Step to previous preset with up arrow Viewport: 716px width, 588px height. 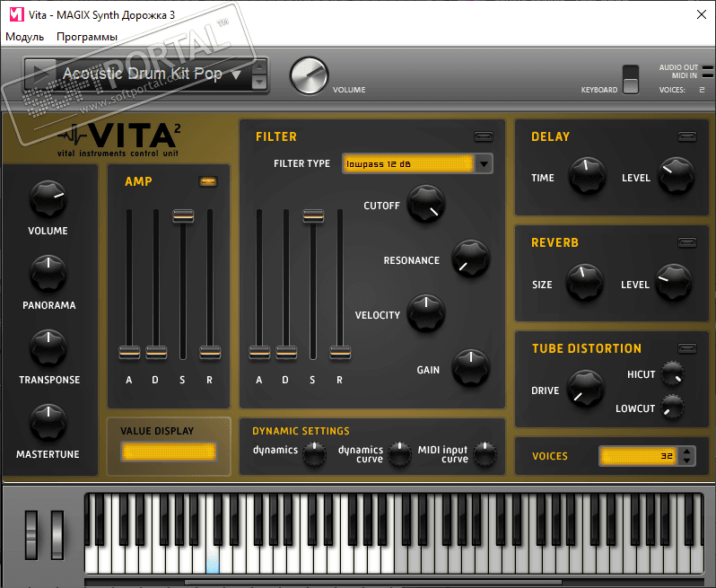(x=259, y=66)
